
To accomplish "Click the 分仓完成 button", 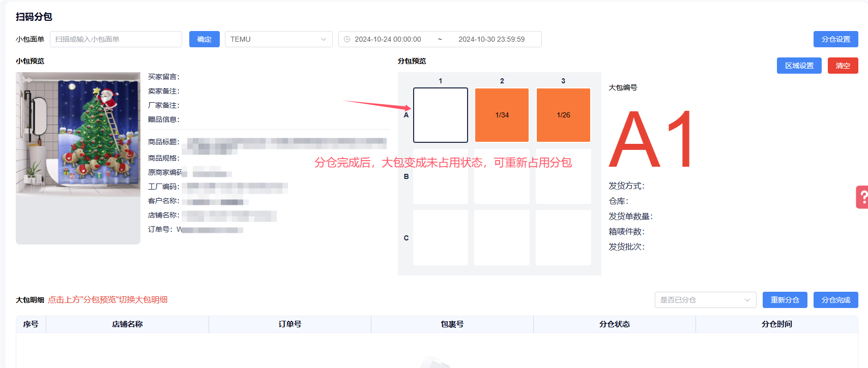I will pos(835,300).
